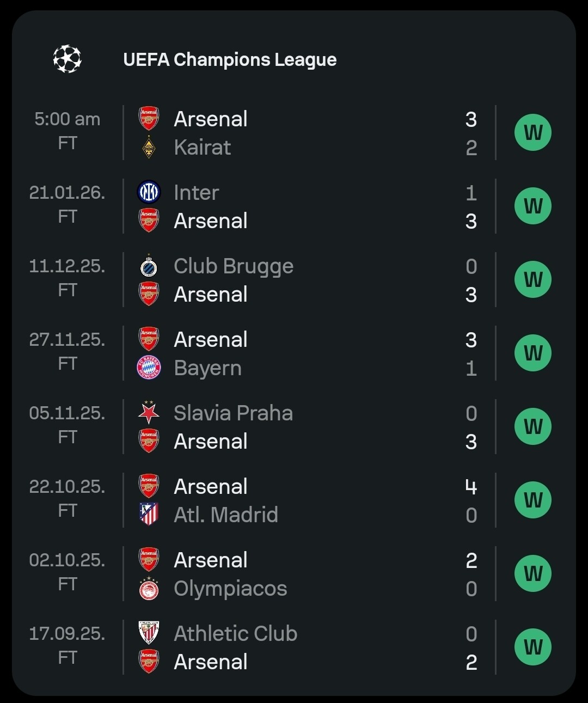Click the Bayern club crest
Image resolution: width=588 pixels, height=703 pixels.
(149, 368)
